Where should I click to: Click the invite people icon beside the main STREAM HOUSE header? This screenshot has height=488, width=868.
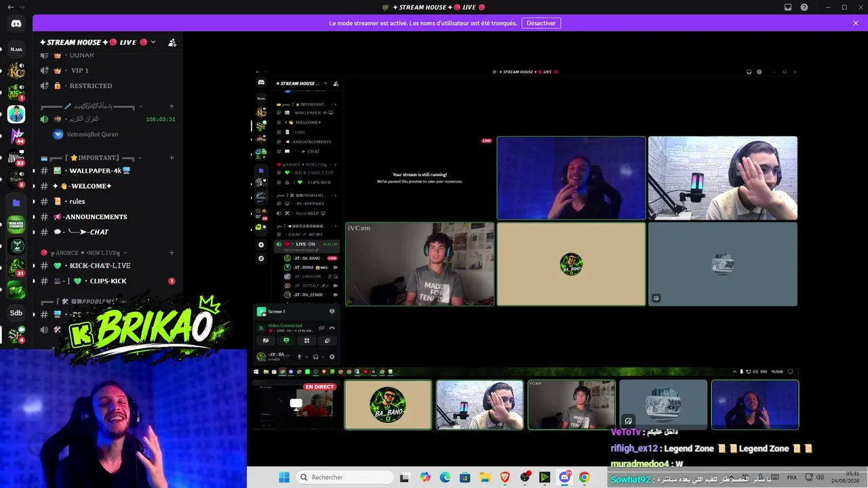click(x=172, y=42)
